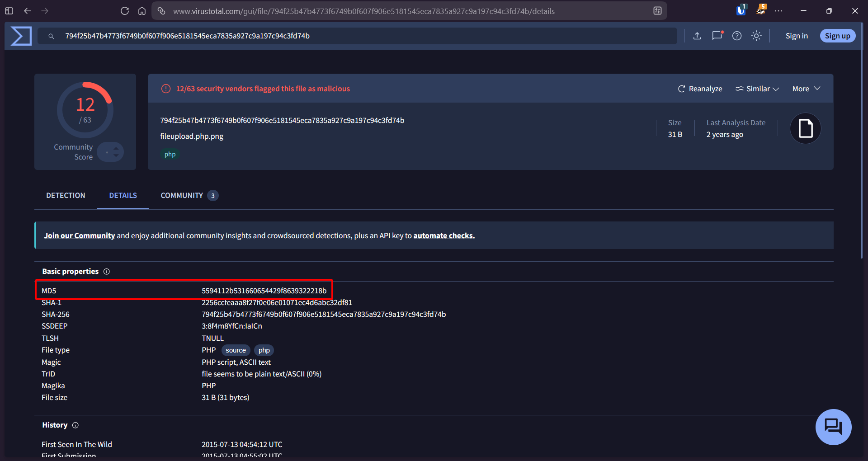Select the DETAILS tab
868x461 pixels.
123,196
